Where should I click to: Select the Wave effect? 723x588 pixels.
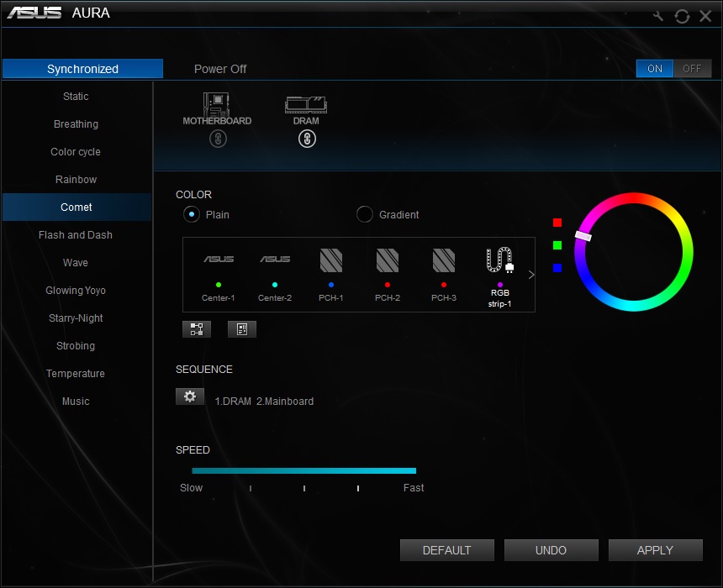coord(76,263)
